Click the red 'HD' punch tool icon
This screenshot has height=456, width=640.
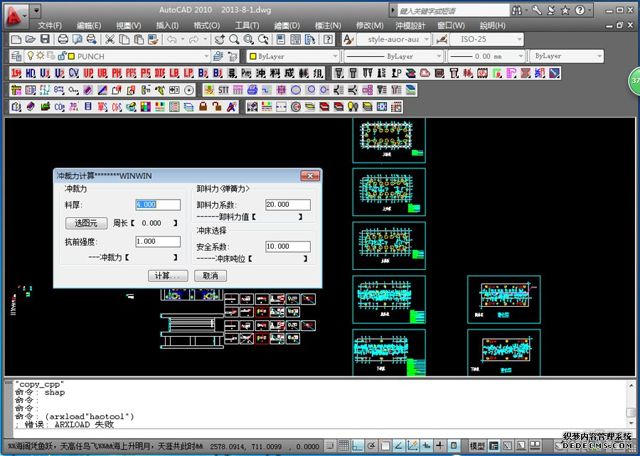pyautogui.click(x=31, y=73)
